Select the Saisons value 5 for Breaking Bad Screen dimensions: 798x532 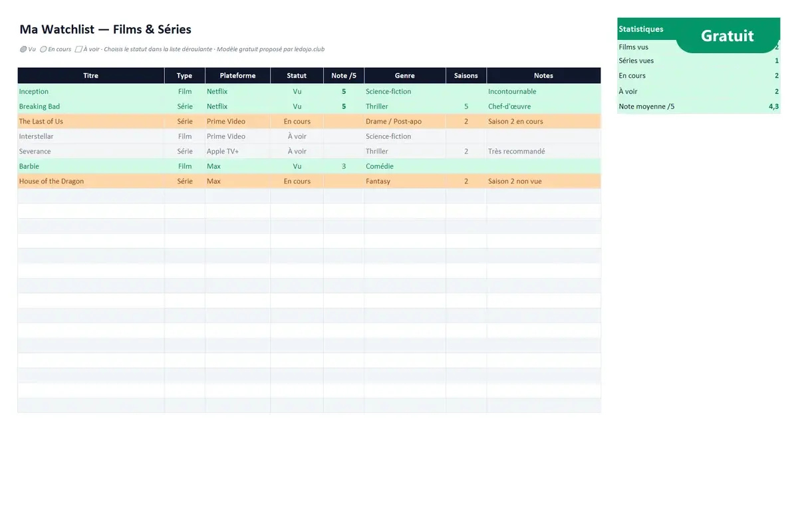pos(466,106)
